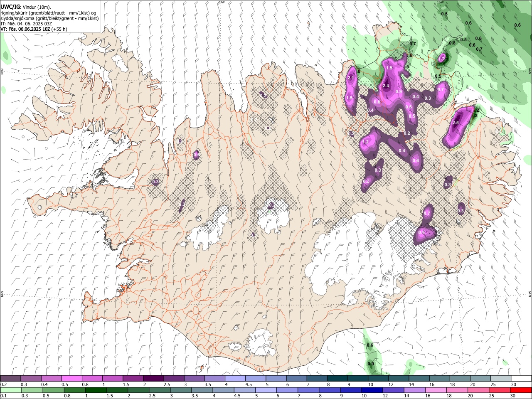Select lower legend dark green swatch between 1 and 1.5
Image resolution: width=532 pixels, height=399 pixels.
coord(96,390)
